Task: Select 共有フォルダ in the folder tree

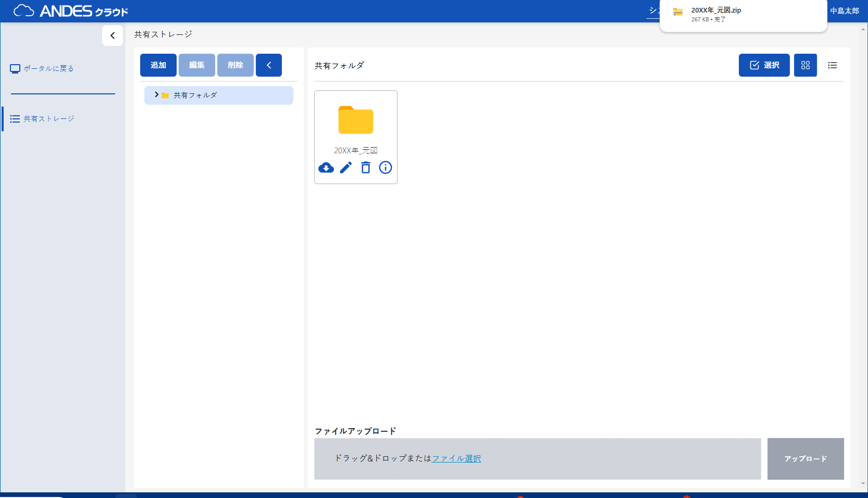Action: 195,95
